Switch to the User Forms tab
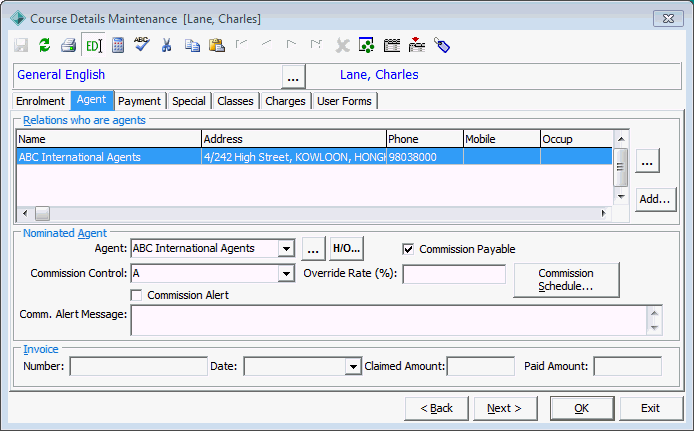Screen dimensions: 694x431 tap(344, 101)
